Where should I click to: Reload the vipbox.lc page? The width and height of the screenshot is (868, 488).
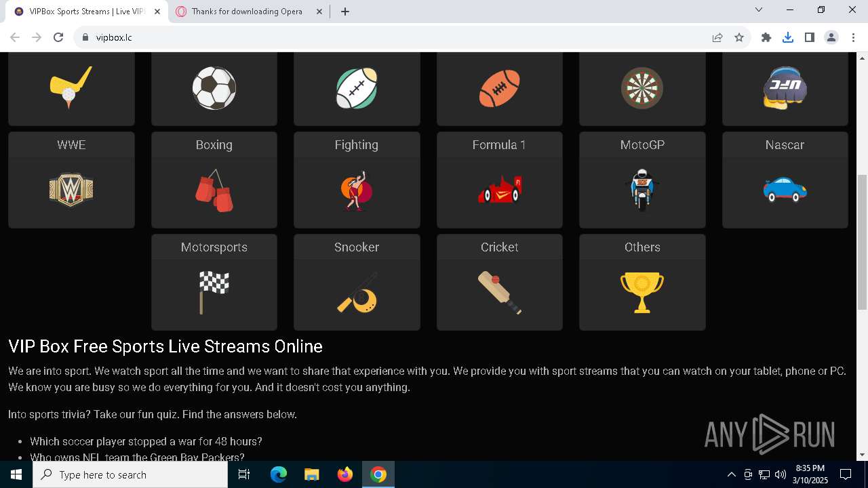[58, 37]
